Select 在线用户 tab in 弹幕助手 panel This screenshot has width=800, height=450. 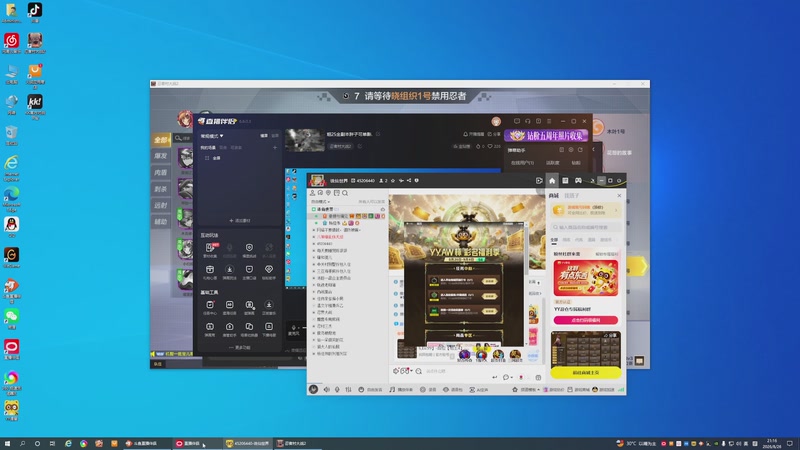tap(522, 163)
